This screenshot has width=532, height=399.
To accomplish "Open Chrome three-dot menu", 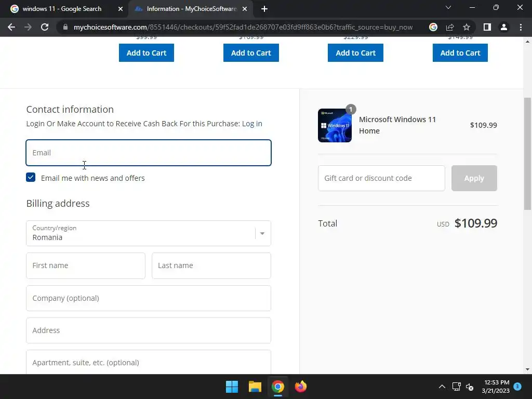I will coord(521,27).
